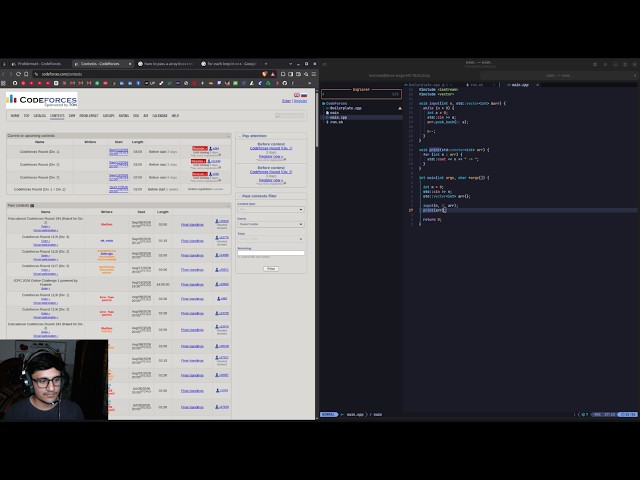Open the GYM menu item
The width and height of the screenshot is (640, 480).
(72, 116)
